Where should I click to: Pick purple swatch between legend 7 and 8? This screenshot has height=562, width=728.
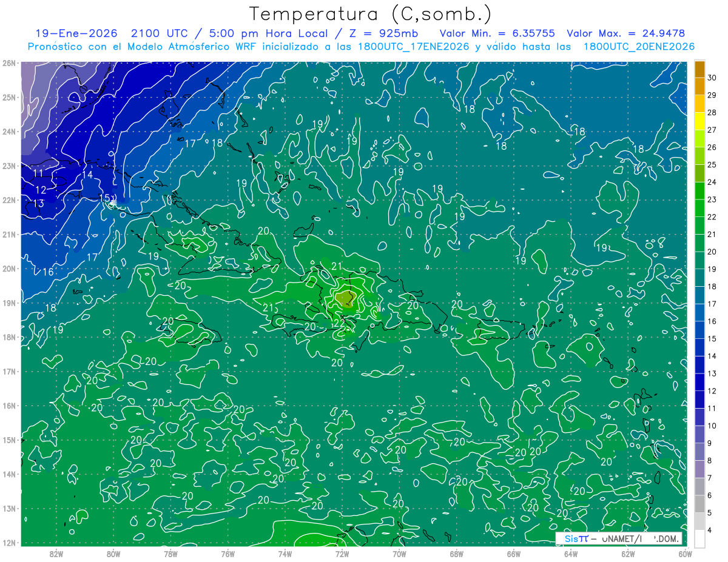[699, 469]
